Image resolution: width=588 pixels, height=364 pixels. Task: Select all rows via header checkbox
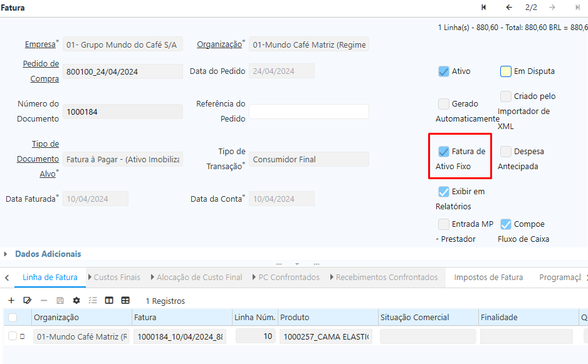[13, 318]
